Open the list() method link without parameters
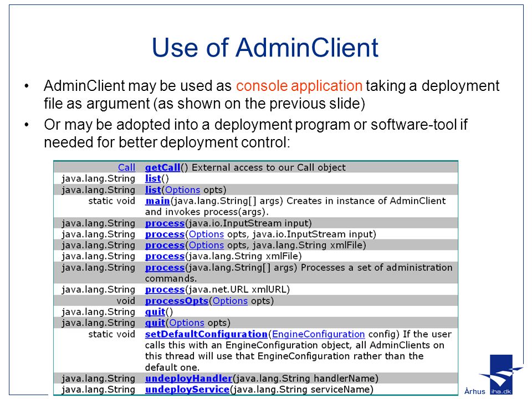This screenshot has width=532, height=399. (153, 178)
